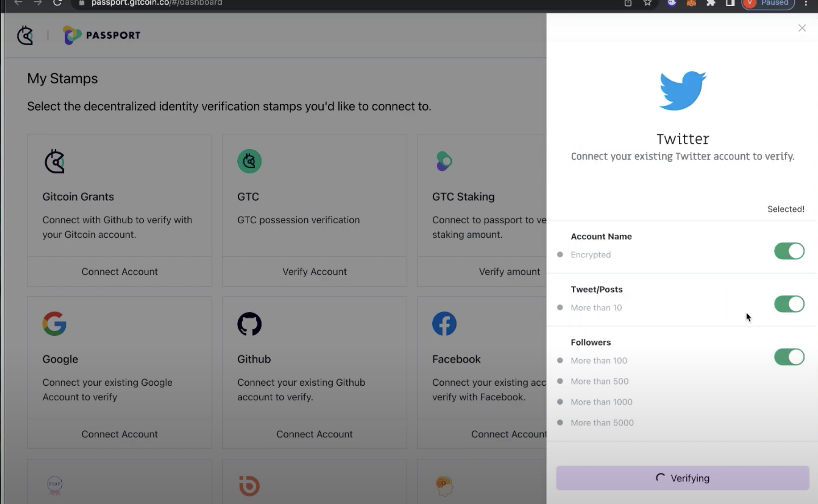This screenshot has height=504, width=818.
Task: Click the Google logo icon
Action: [x=55, y=324]
